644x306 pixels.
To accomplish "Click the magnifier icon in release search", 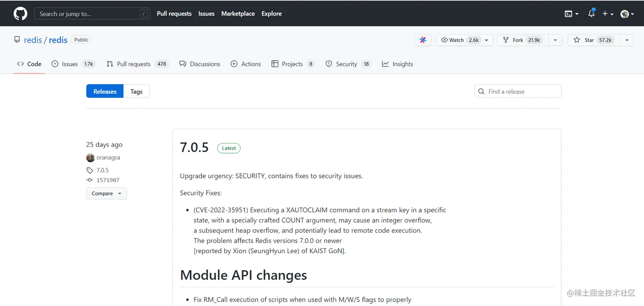I will coord(482,92).
